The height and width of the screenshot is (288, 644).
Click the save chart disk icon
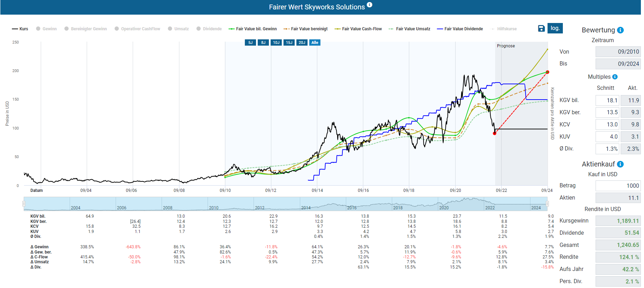point(541,29)
